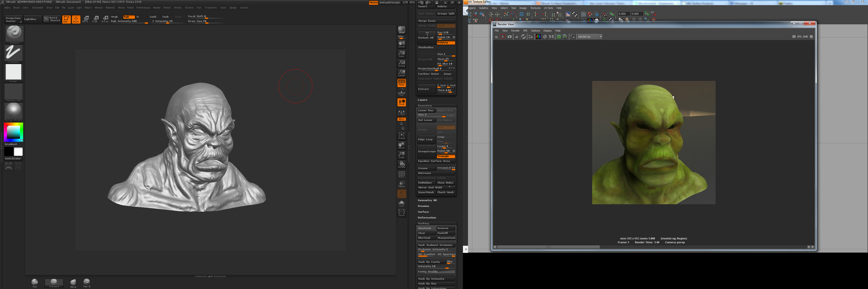Toggle Persp perspective mode off

401,83
